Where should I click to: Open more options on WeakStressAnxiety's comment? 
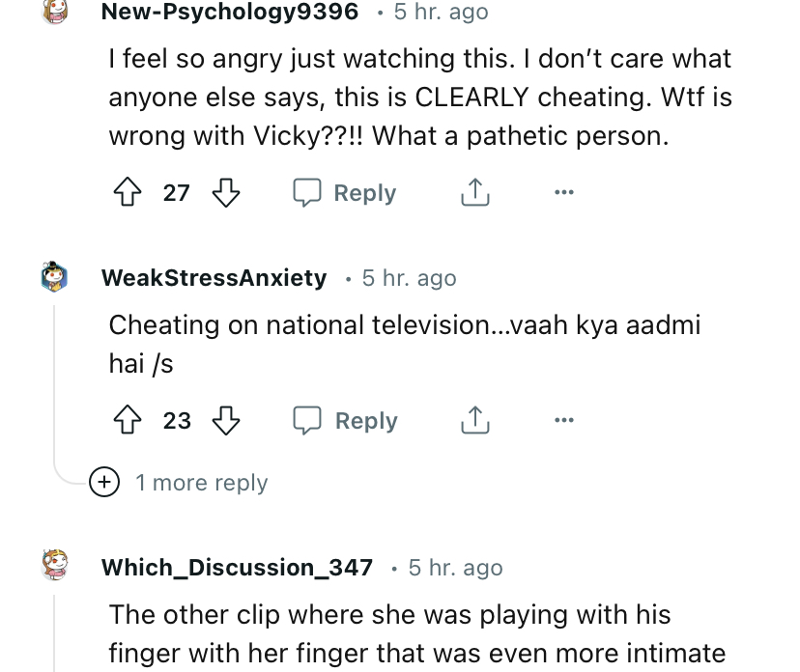click(564, 421)
